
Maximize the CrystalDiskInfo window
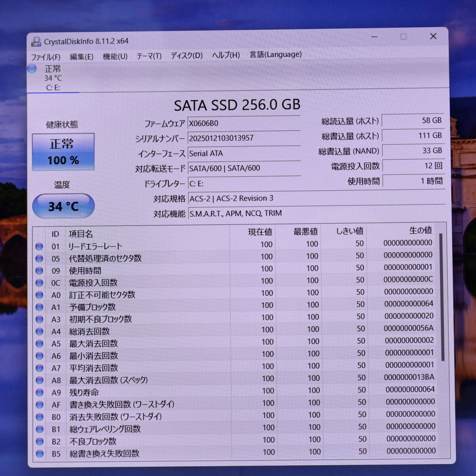tap(403, 36)
